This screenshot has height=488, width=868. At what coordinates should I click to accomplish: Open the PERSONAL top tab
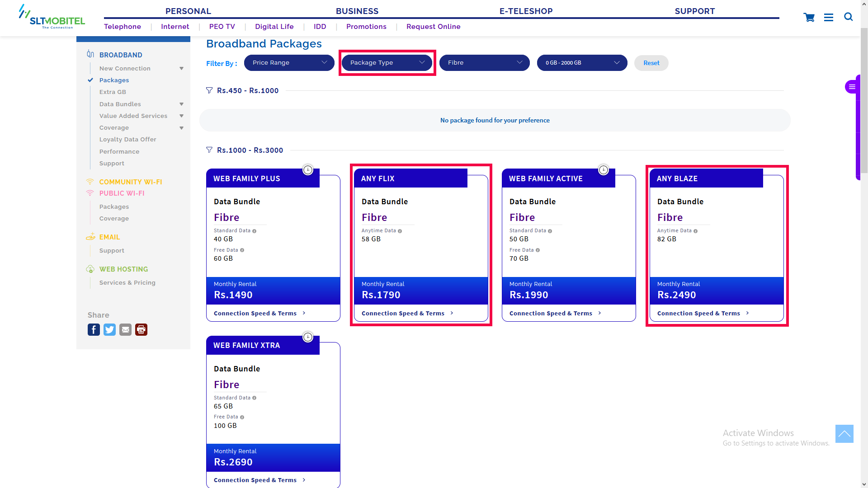pos(188,11)
